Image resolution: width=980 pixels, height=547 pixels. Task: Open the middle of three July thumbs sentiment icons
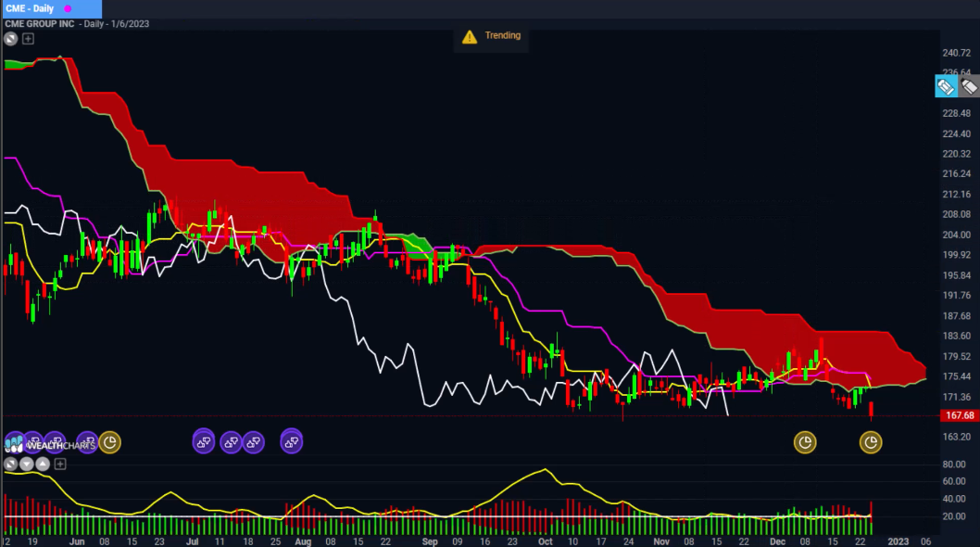(x=232, y=442)
